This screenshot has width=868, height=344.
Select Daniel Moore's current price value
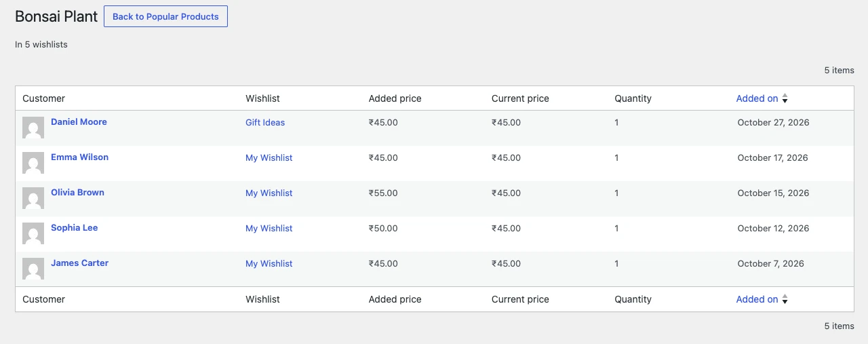506,123
